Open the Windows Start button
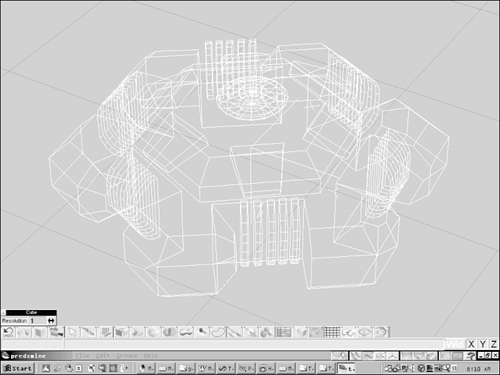 click(18, 368)
